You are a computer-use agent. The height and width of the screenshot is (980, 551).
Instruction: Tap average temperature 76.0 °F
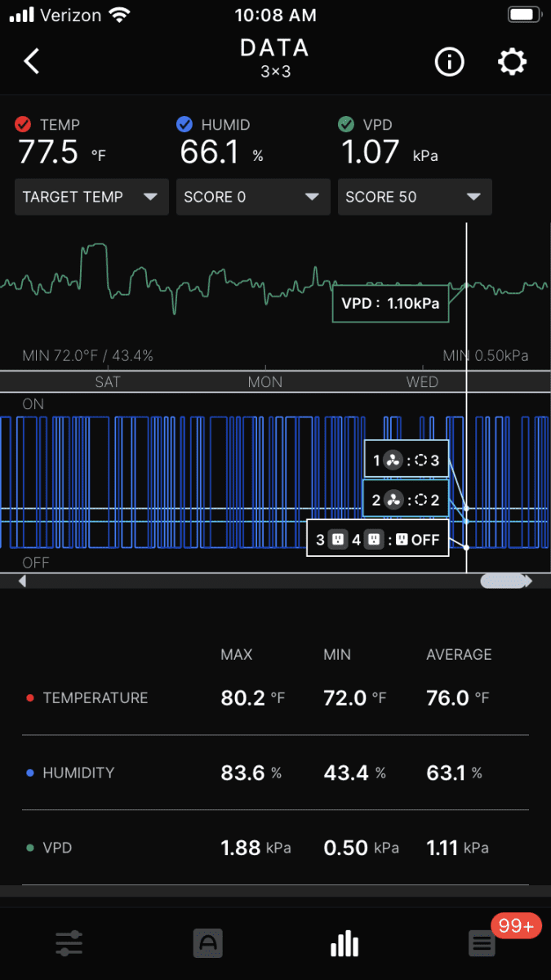(458, 698)
